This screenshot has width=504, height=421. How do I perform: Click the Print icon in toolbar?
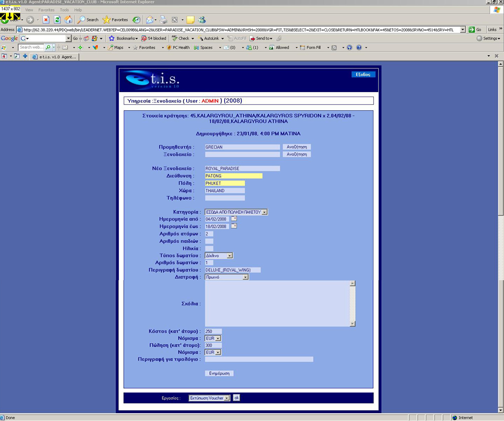pyautogui.click(x=163, y=20)
